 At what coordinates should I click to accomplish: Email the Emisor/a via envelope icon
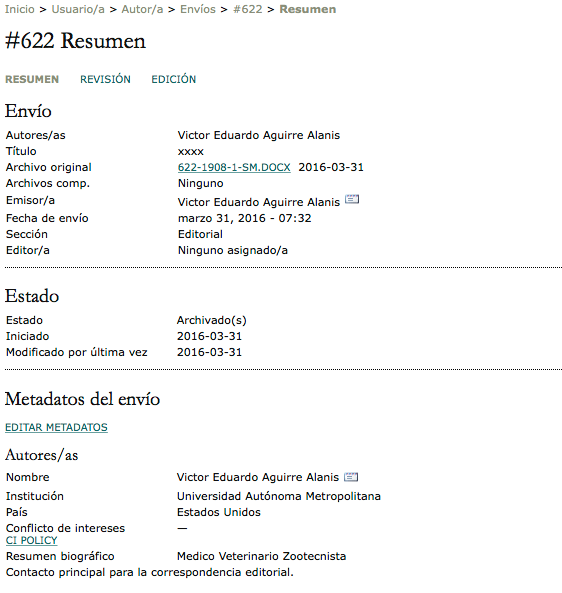click(352, 199)
